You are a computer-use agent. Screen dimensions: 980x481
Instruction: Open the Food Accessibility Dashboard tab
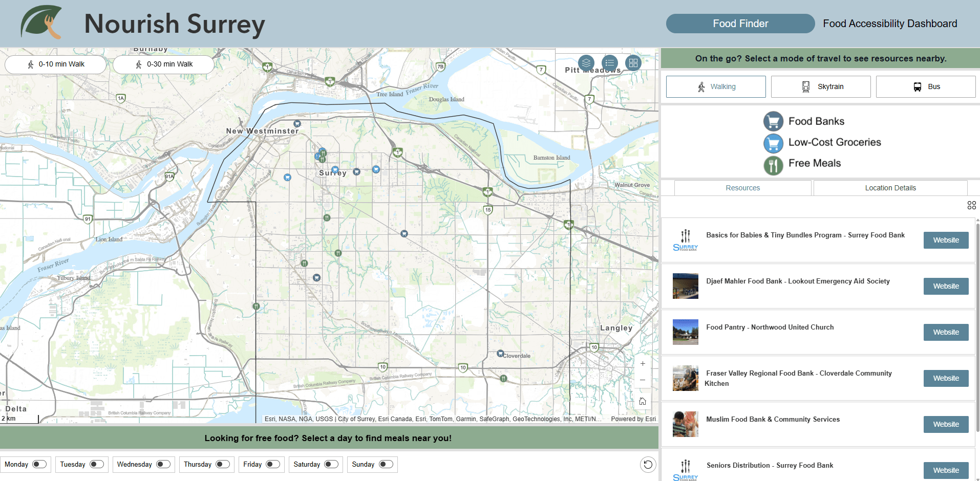click(x=890, y=24)
